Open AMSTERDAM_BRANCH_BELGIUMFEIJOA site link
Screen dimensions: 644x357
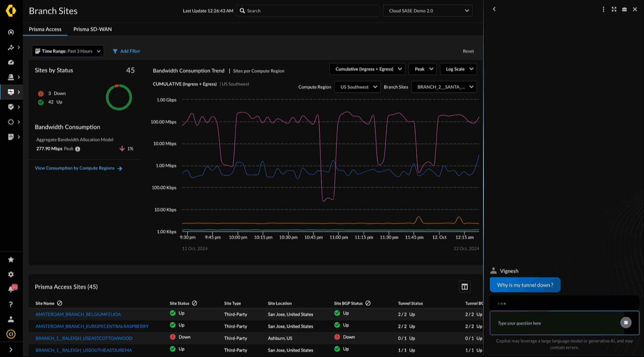tap(78, 314)
